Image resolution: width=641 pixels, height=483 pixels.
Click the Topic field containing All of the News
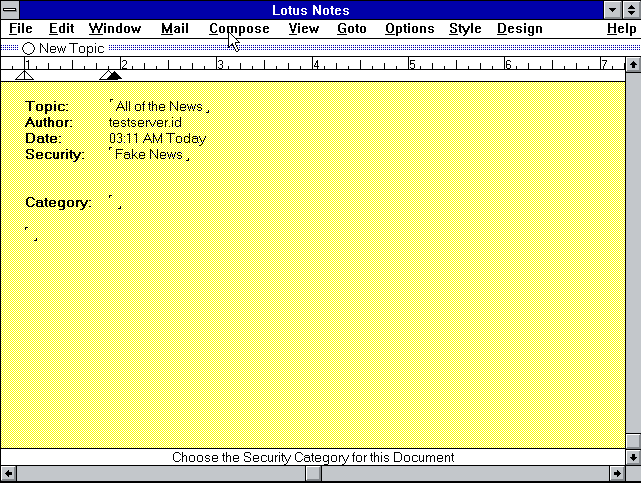click(x=159, y=107)
